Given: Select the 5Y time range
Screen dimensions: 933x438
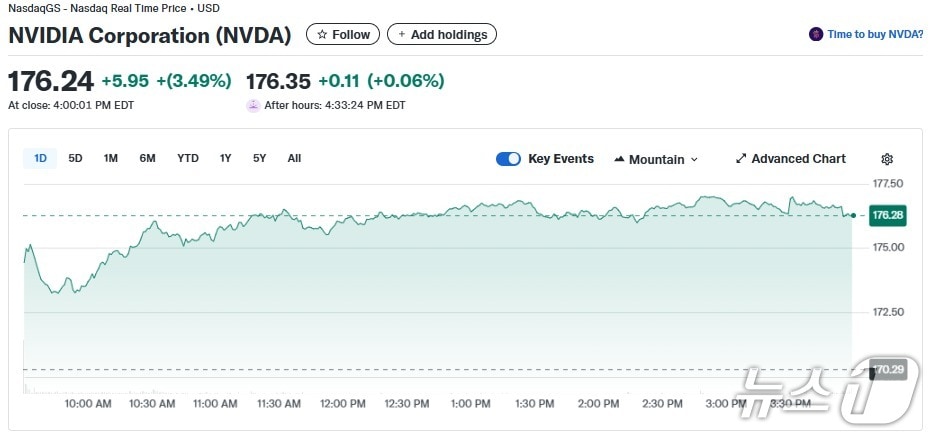Looking at the screenshot, I should click(x=260, y=158).
